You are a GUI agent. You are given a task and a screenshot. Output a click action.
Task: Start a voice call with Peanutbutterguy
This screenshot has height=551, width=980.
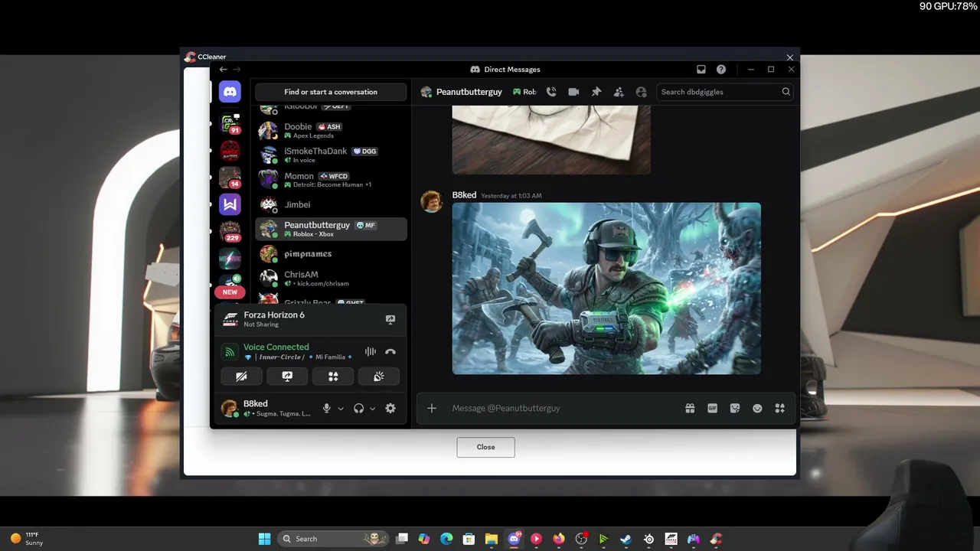tap(551, 92)
